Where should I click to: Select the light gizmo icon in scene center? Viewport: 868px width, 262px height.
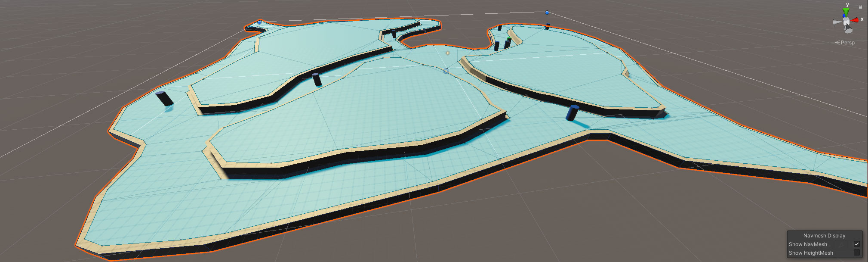tap(448, 53)
